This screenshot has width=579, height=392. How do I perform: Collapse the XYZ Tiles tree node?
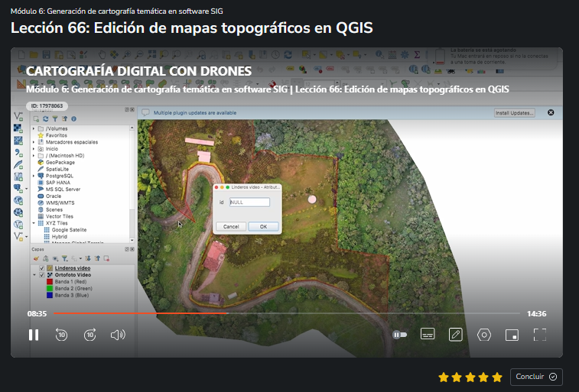(34, 223)
